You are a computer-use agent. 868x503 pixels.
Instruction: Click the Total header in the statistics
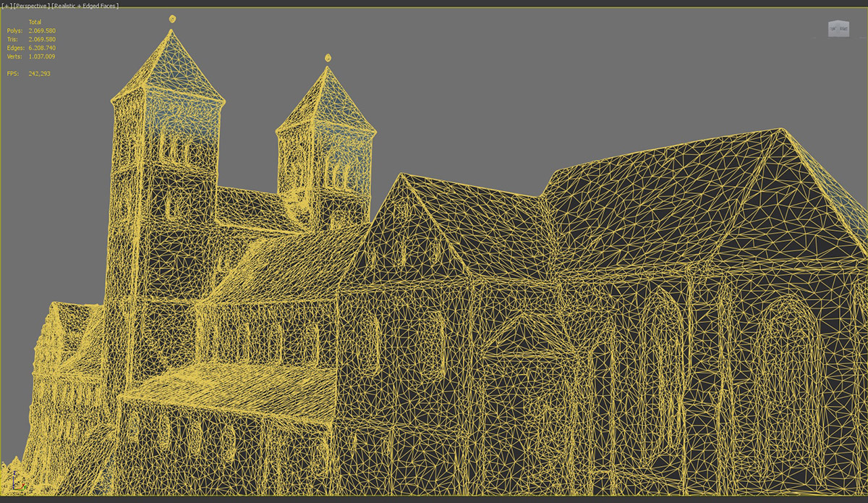click(35, 22)
